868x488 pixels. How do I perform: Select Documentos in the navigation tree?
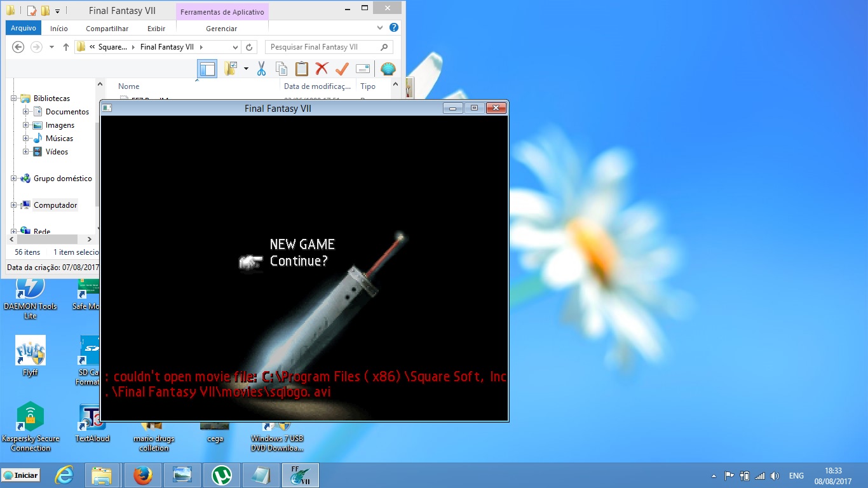coord(67,112)
